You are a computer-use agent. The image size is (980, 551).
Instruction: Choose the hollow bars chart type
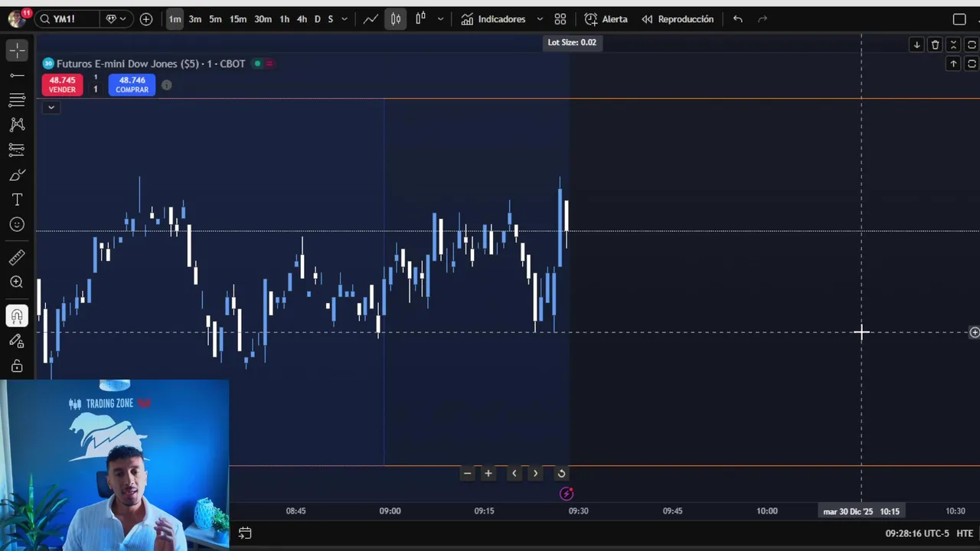coord(420,19)
